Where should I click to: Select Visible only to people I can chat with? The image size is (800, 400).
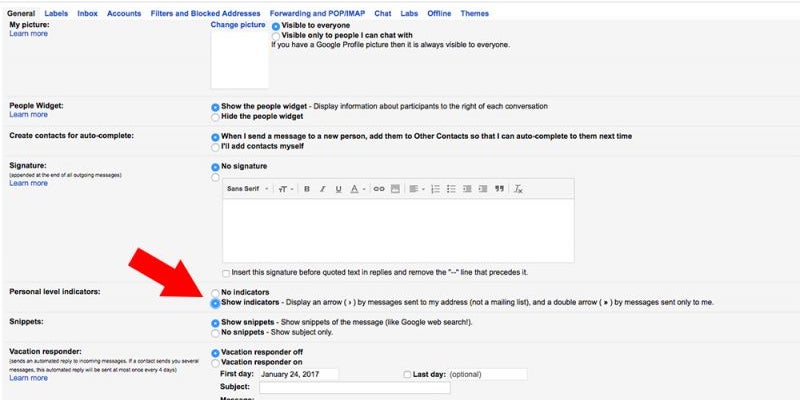pyautogui.click(x=276, y=36)
